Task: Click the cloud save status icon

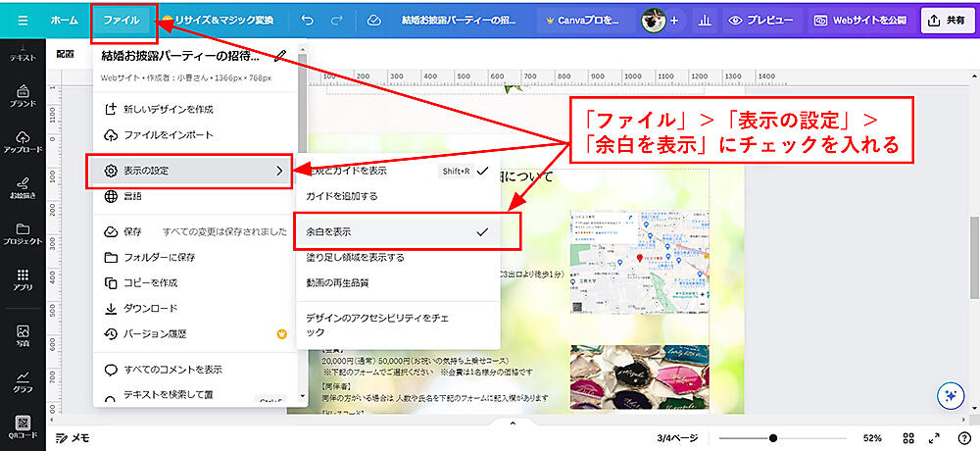Action: (x=373, y=20)
